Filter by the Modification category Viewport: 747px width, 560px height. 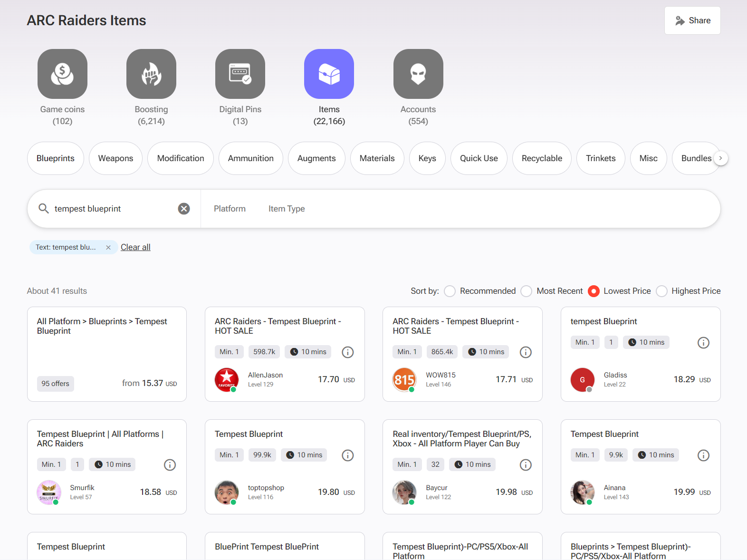click(181, 158)
